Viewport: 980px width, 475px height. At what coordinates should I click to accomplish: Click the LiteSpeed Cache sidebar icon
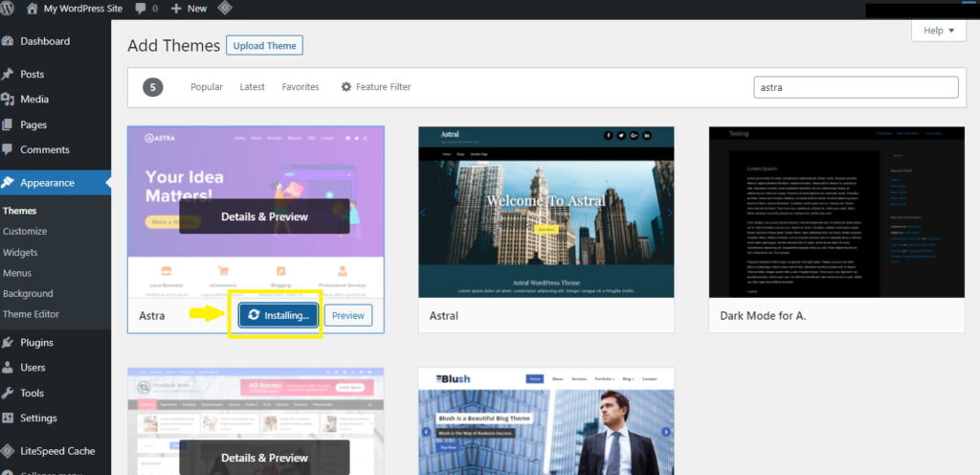(8, 451)
